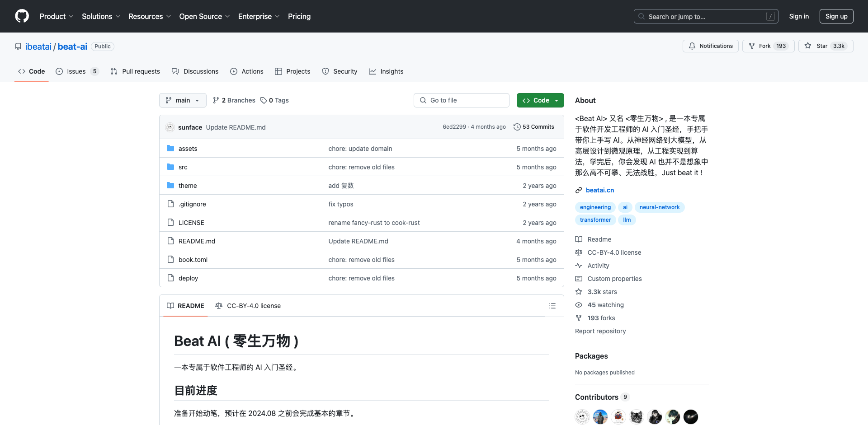Click the Activity pulse icon
The height and width of the screenshot is (425, 868).
tap(579, 266)
